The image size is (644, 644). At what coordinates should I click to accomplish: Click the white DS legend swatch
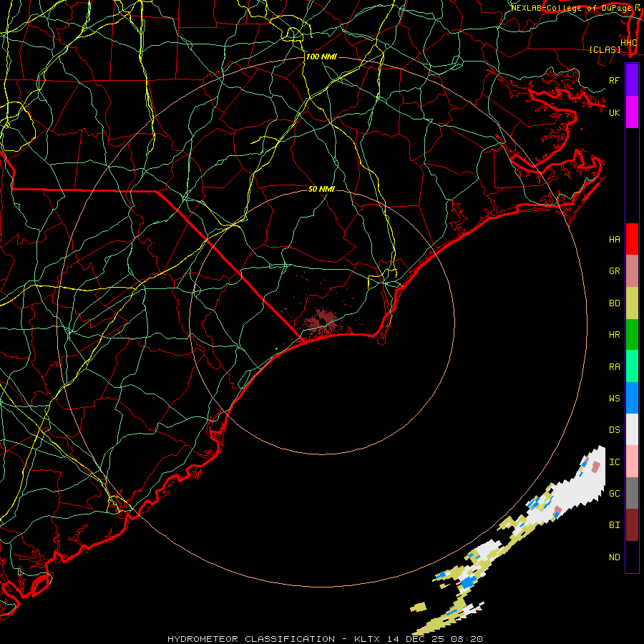pos(632,429)
